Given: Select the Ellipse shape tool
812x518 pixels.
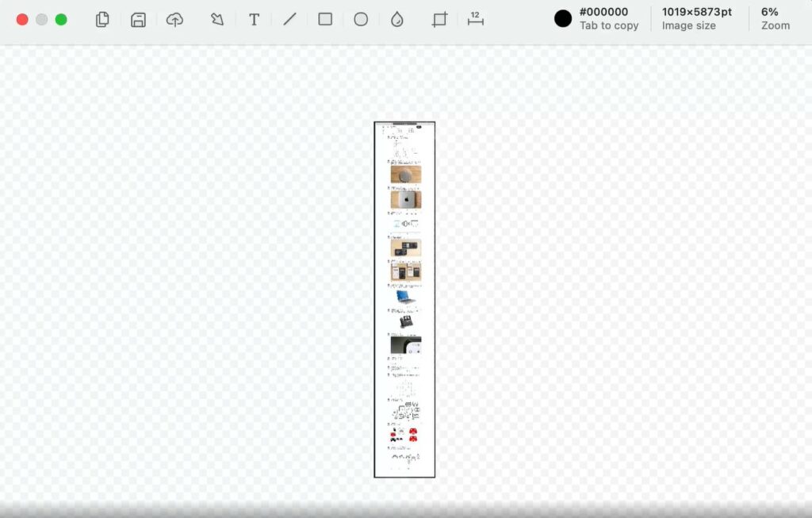Looking at the screenshot, I should 361,19.
